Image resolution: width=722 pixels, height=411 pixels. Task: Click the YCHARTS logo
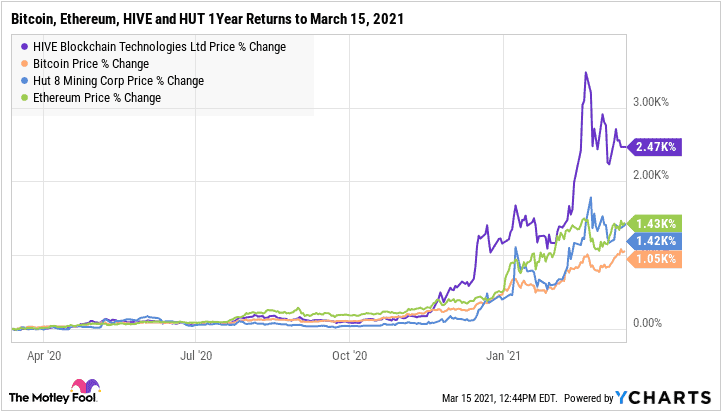tap(664, 397)
